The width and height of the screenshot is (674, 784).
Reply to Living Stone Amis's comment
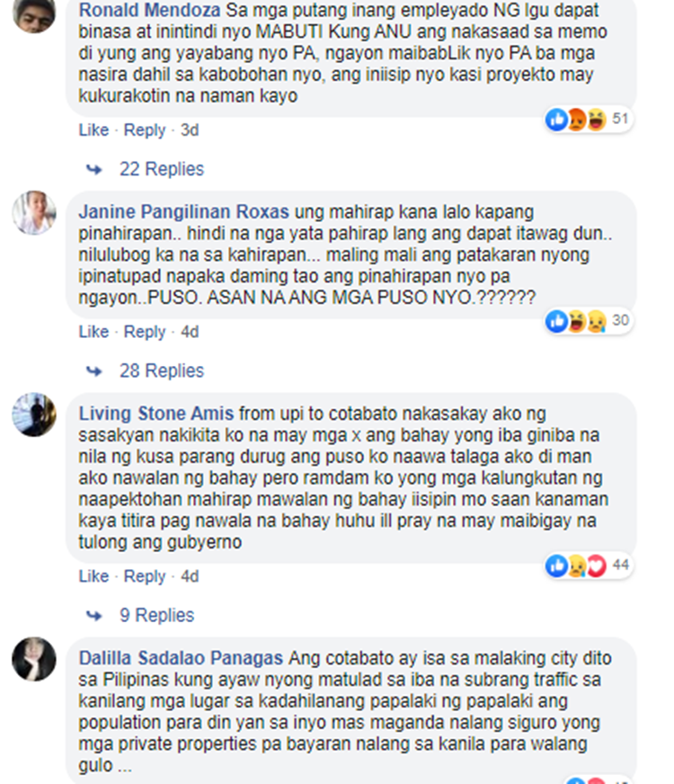(145, 576)
